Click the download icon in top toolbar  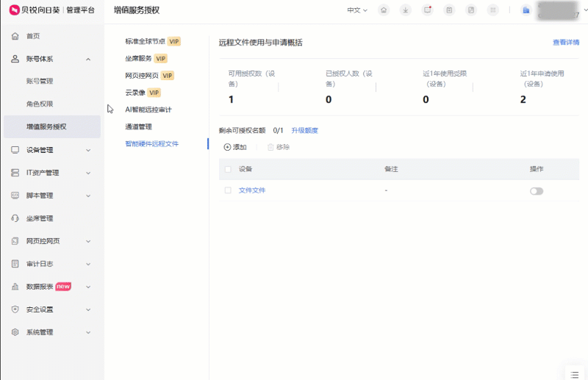(406, 10)
